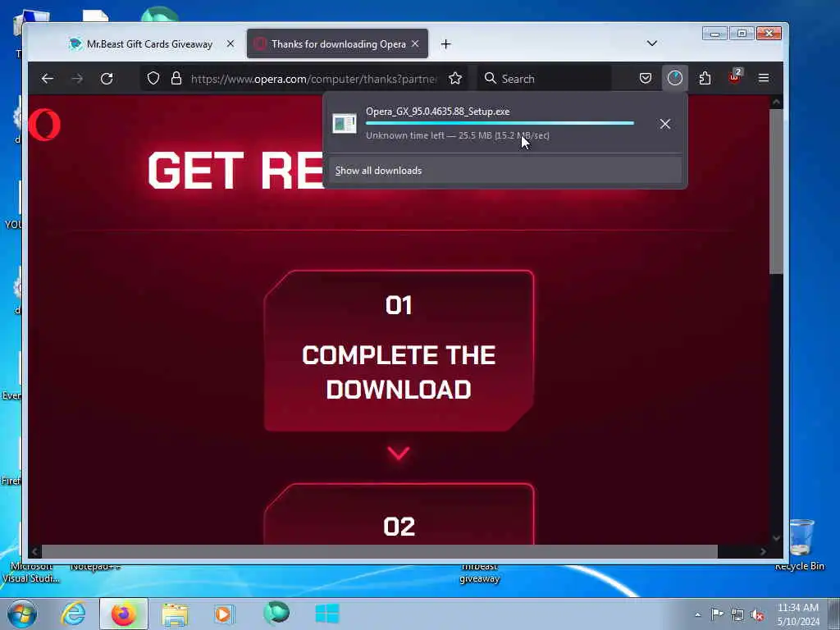This screenshot has width=840, height=630.
Task: Click the 02 step card
Action: click(x=399, y=514)
